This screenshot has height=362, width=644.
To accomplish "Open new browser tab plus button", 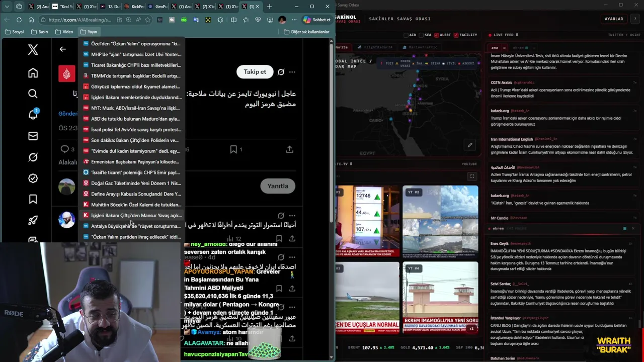I will [269, 7].
